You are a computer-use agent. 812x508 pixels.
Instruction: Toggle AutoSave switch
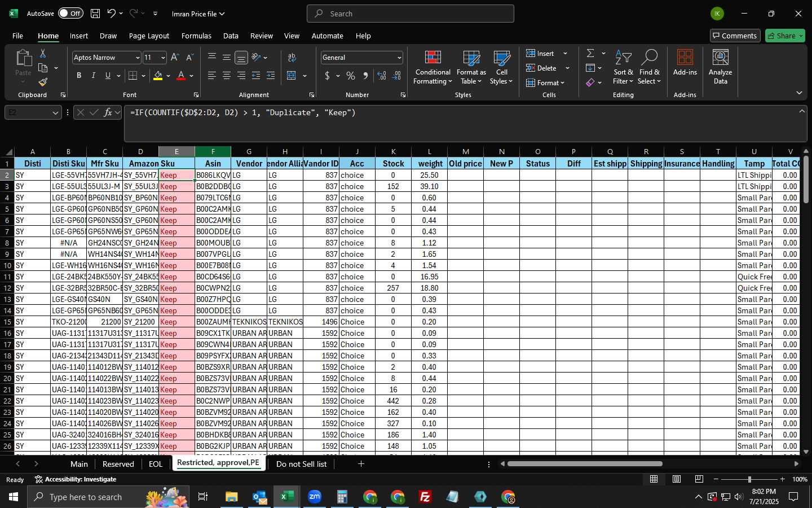coord(70,14)
